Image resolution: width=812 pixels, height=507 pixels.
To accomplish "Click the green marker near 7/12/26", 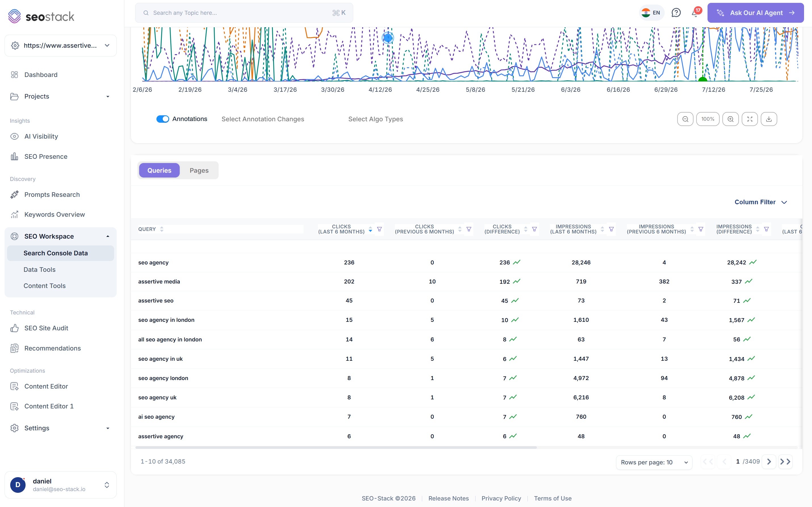I will point(703,79).
